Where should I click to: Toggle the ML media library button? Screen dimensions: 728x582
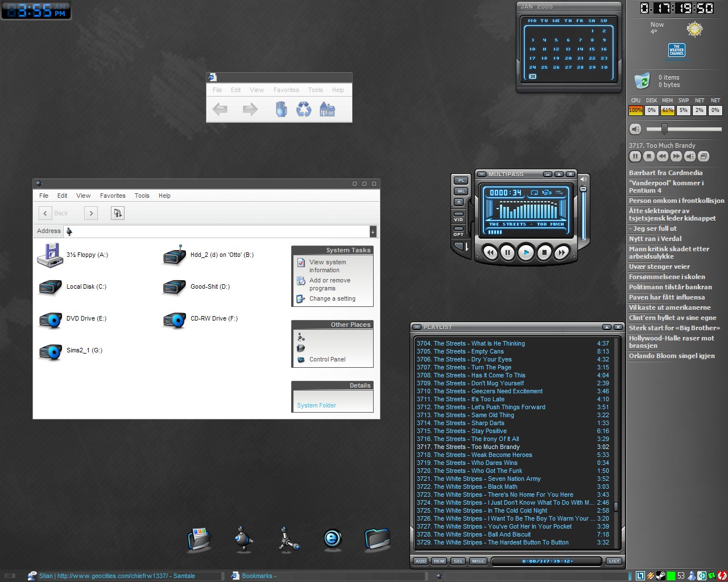460,191
